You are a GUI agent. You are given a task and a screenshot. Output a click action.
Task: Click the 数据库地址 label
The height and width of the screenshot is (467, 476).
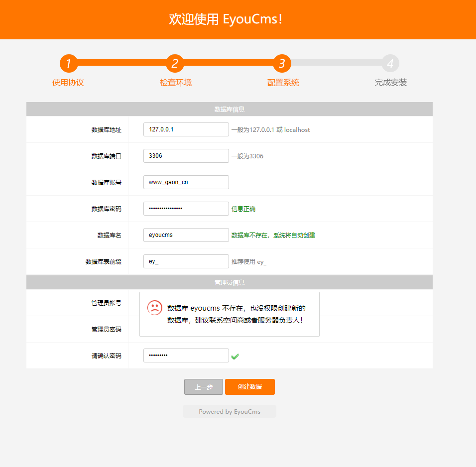tap(106, 130)
